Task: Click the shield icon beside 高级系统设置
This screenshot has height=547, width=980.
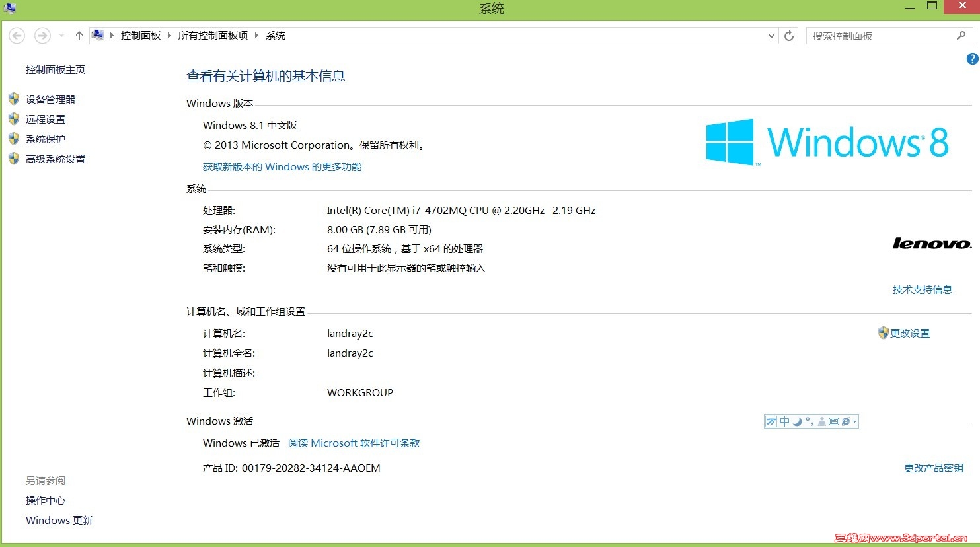Action: coord(14,159)
